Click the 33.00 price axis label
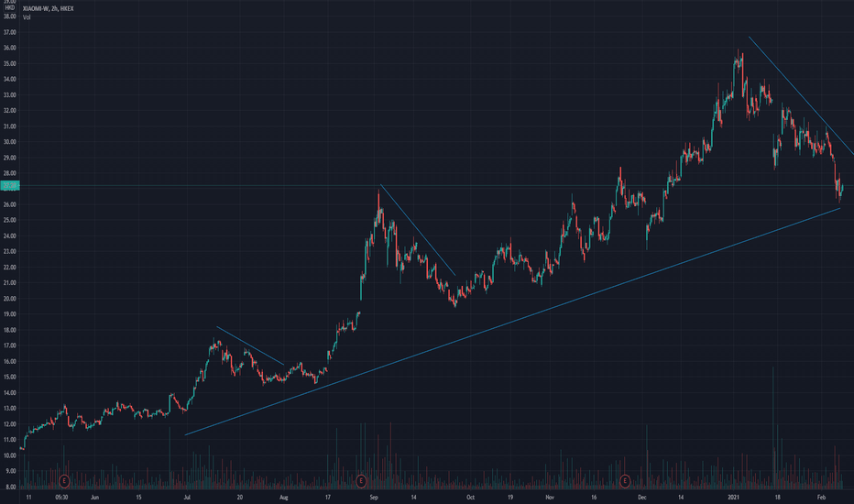 [9, 94]
